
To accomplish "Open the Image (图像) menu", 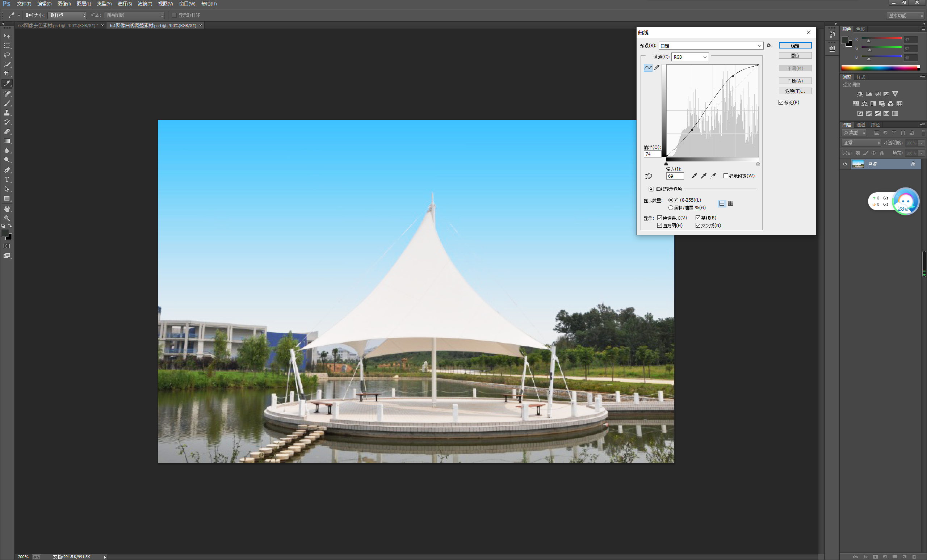I will click(x=64, y=4).
